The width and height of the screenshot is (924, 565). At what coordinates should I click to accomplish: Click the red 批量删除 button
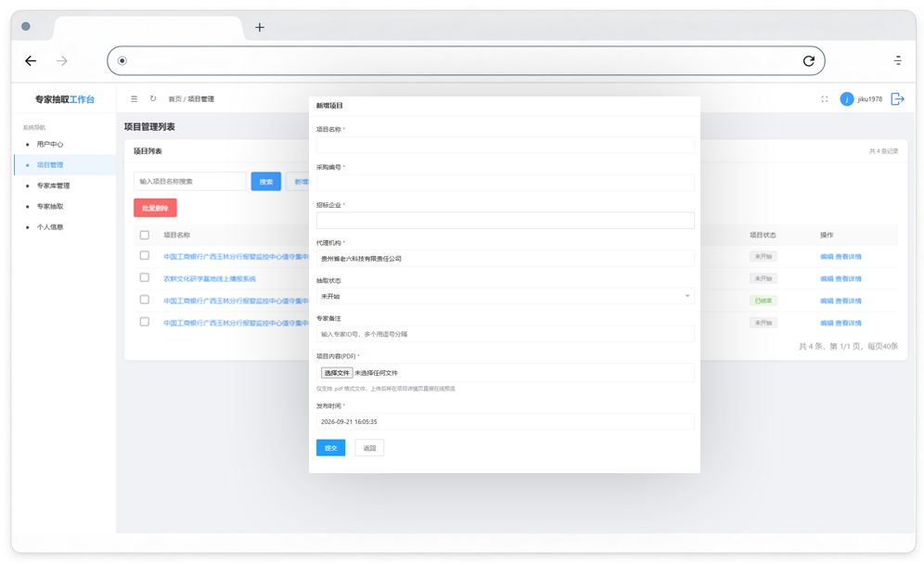(155, 208)
